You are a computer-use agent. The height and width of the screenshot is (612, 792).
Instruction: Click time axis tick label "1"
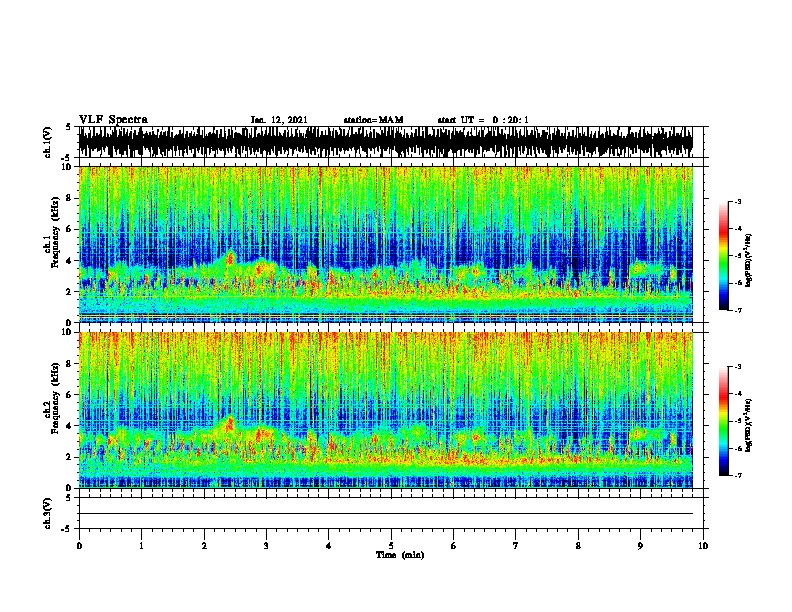coord(141,545)
